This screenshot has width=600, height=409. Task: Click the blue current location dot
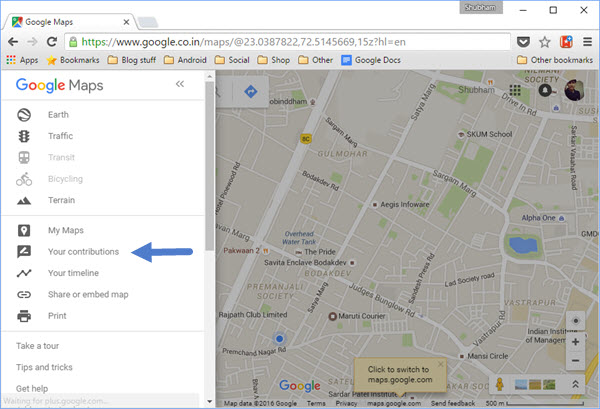pyautogui.click(x=280, y=339)
